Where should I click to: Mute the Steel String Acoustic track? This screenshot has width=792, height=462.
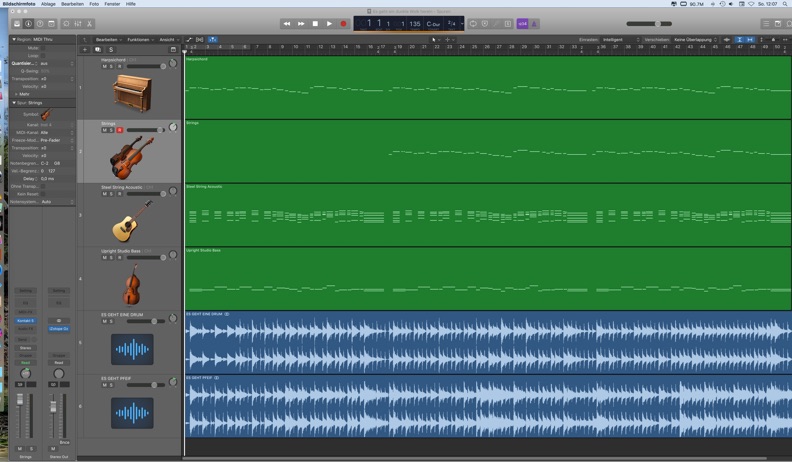105,194
